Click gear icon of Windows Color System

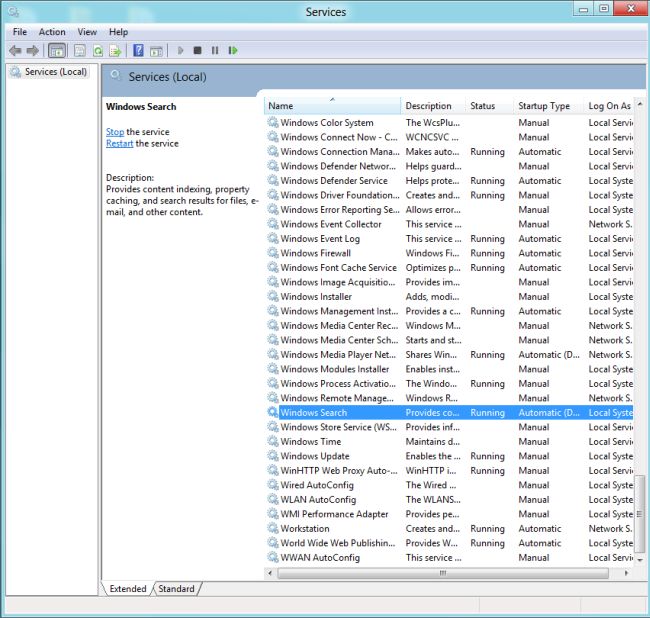[x=273, y=122]
